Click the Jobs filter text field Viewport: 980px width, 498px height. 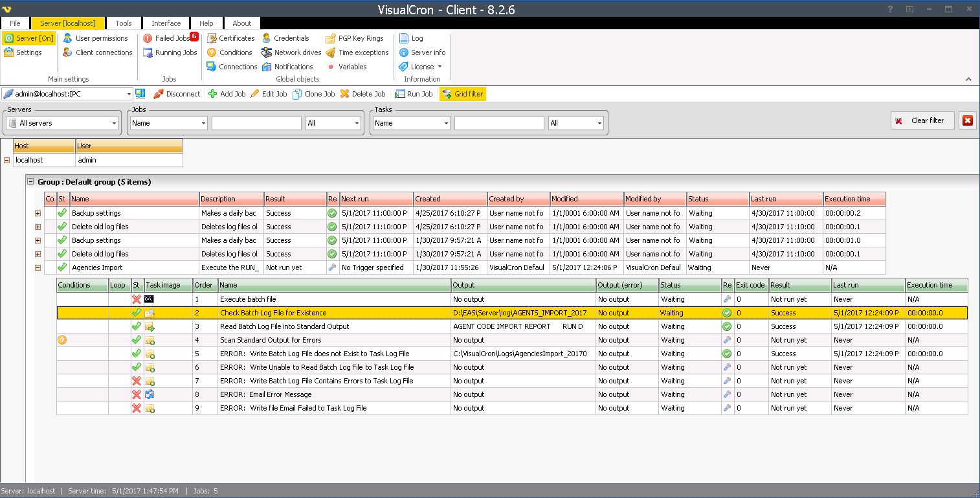click(x=256, y=123)
